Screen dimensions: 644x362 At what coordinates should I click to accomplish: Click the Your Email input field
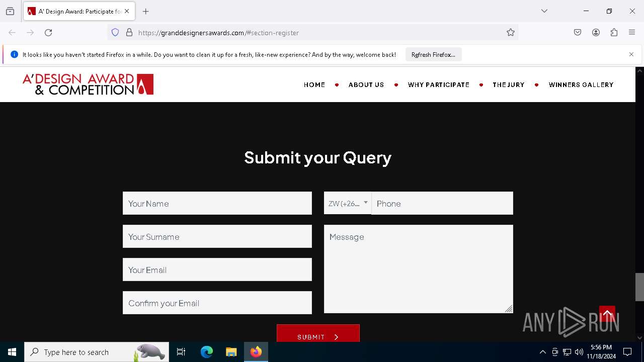[x=217, y=269]
